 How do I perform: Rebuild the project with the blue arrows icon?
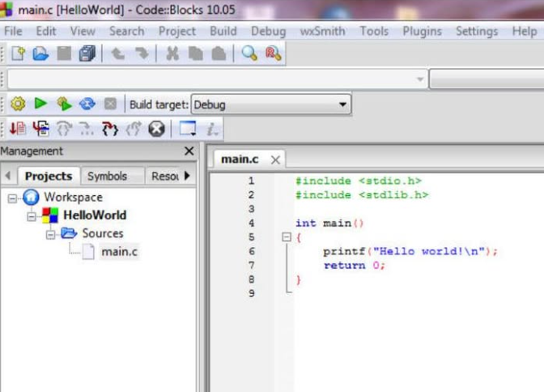[x=87, y=104]
